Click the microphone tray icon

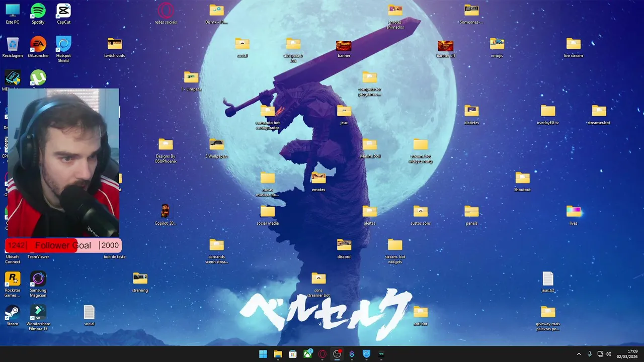(590, 354)
